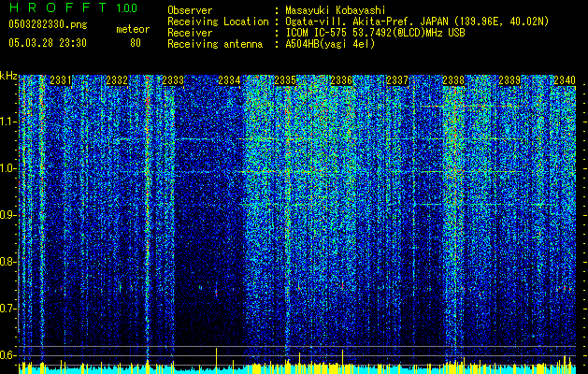Click the 2337 time marker
Image resolution: width=588 pixels, height=374 pixels.
tap(397, 80)
